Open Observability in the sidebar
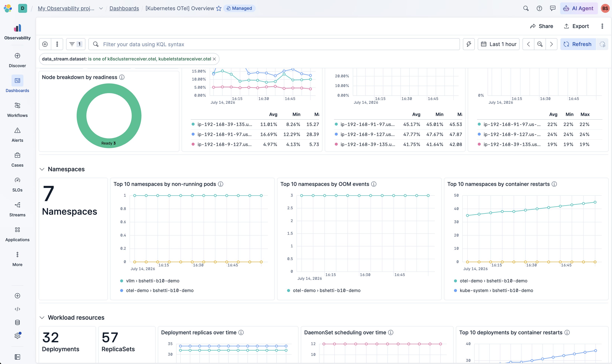The image size is (612, 364). point(17,32)
